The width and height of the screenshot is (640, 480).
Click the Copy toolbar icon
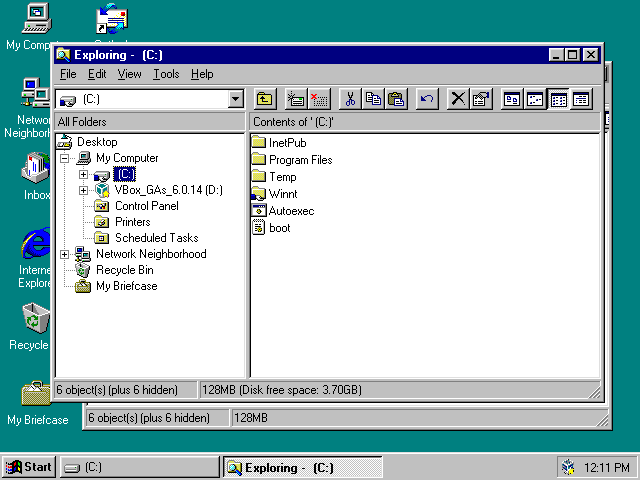pos(373,99)
